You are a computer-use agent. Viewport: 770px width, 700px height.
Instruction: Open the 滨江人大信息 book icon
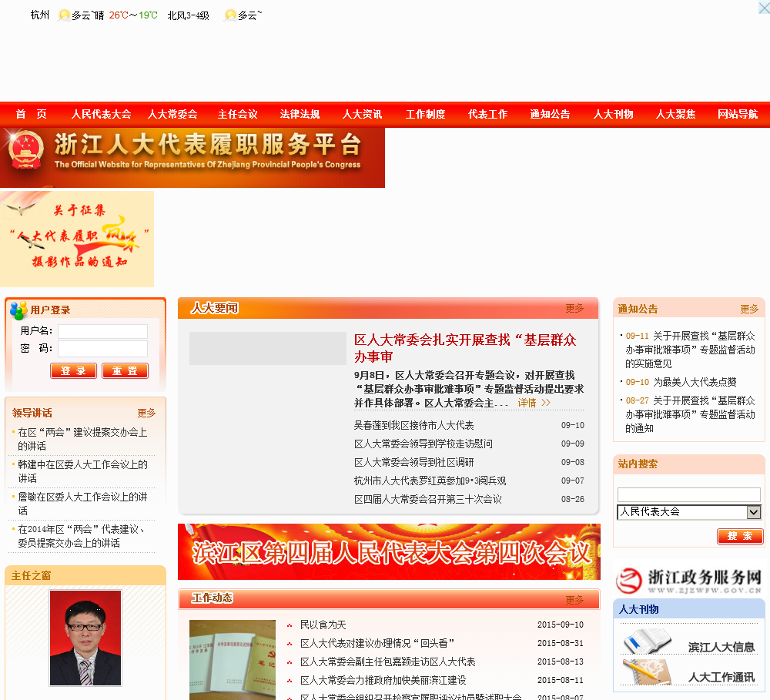[x=648, y=641]
